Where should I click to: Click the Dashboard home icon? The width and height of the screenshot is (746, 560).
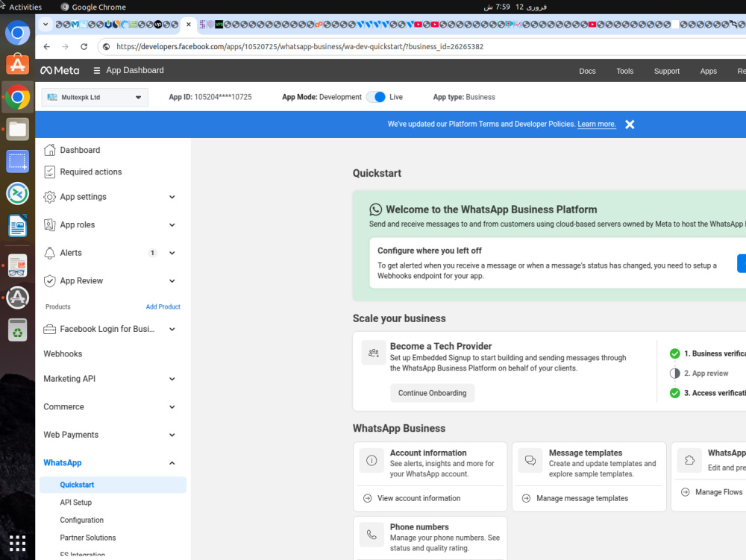click(x=49, y=150)
